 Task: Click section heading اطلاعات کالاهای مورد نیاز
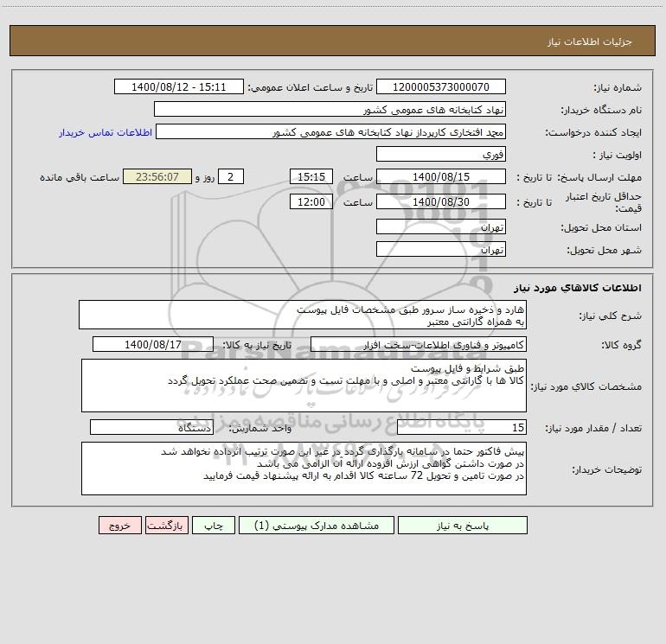pos(577,288)
